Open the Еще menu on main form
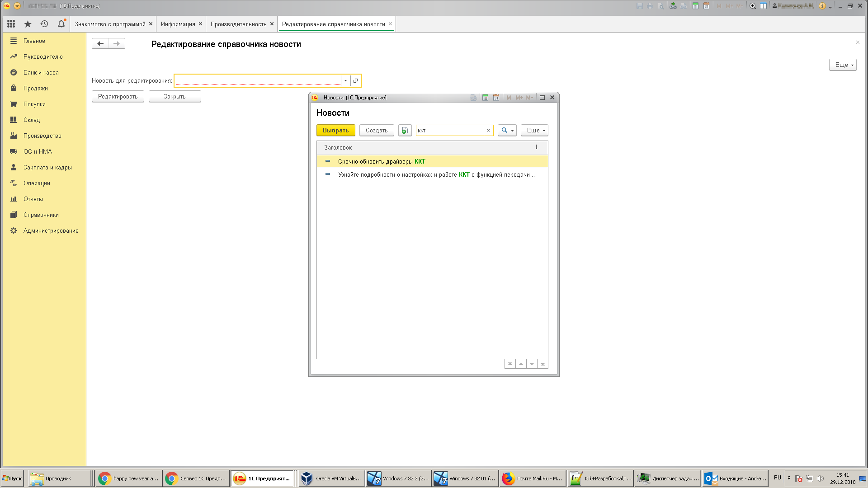The width and height of the screenshot is (868, 488). (843, 65)
